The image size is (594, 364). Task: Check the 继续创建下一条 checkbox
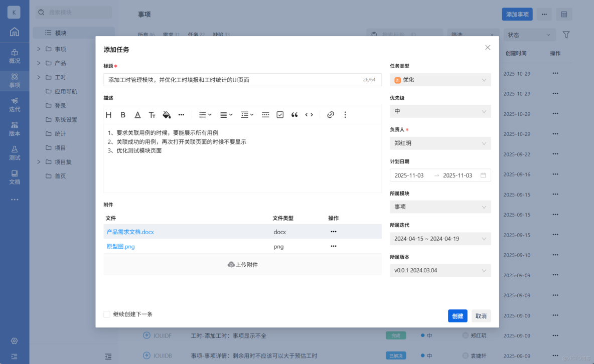[107, 314]
